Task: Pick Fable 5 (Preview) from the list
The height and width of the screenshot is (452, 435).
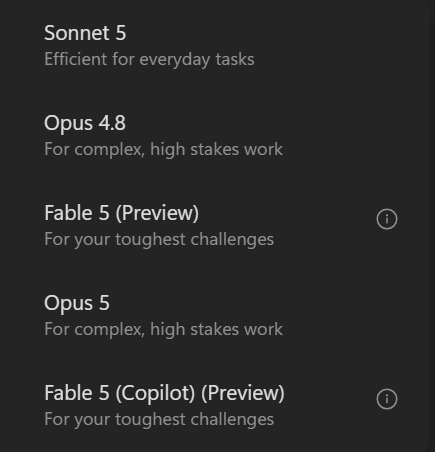Action: 215,225
